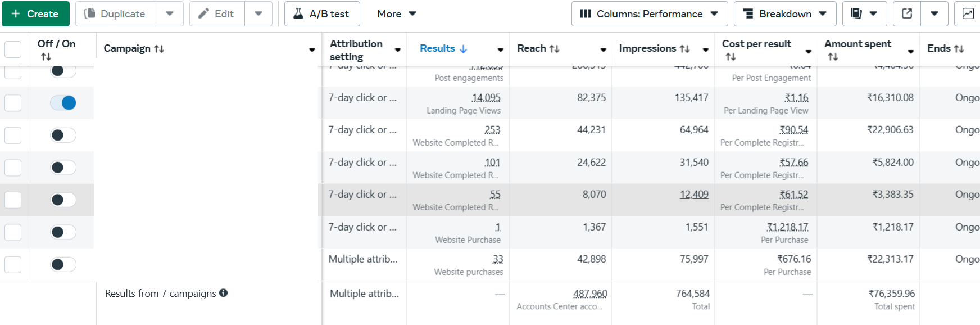
Task: Sort by Reach column arrows icon
Action: pyautogui.click(x=554, y=49)
